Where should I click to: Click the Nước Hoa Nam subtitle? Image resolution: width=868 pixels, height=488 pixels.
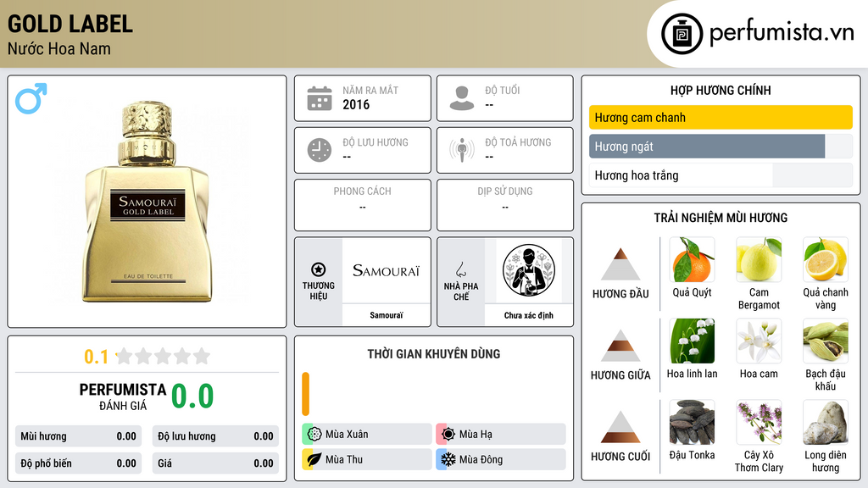pos(58,48)
